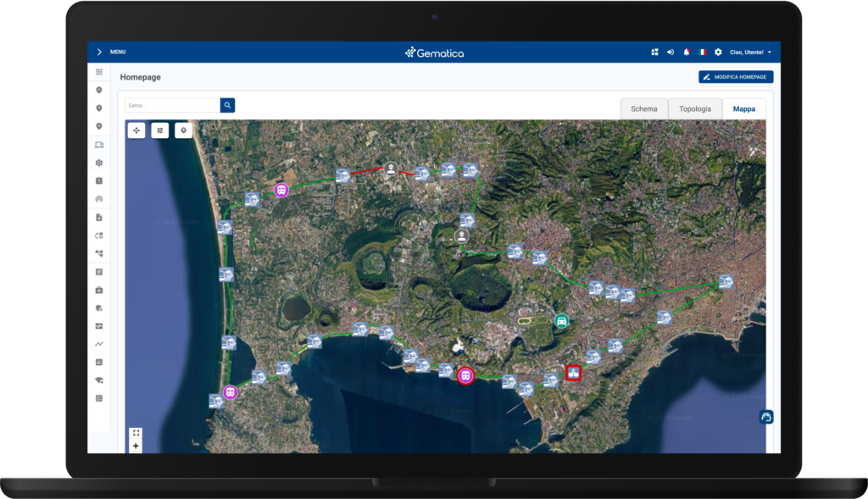This screenshot has height=499, width=868.
Task: Click the bar chart icon in sidebar
Action: coord(99,363)
